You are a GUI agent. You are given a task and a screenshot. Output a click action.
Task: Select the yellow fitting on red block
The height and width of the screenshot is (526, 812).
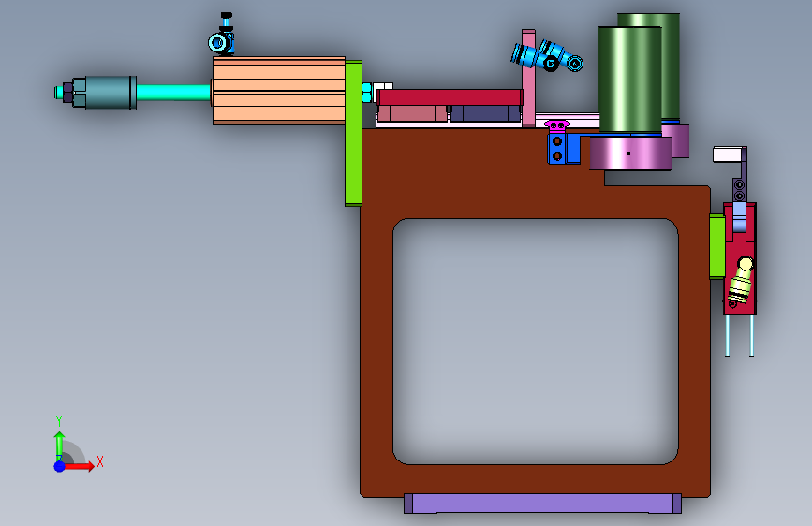741,280
